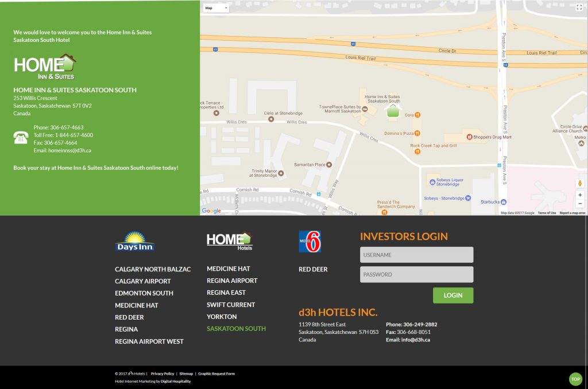Click the green LOGIN button
This screenshot has width=588, height=389.
tap(453, 295)
